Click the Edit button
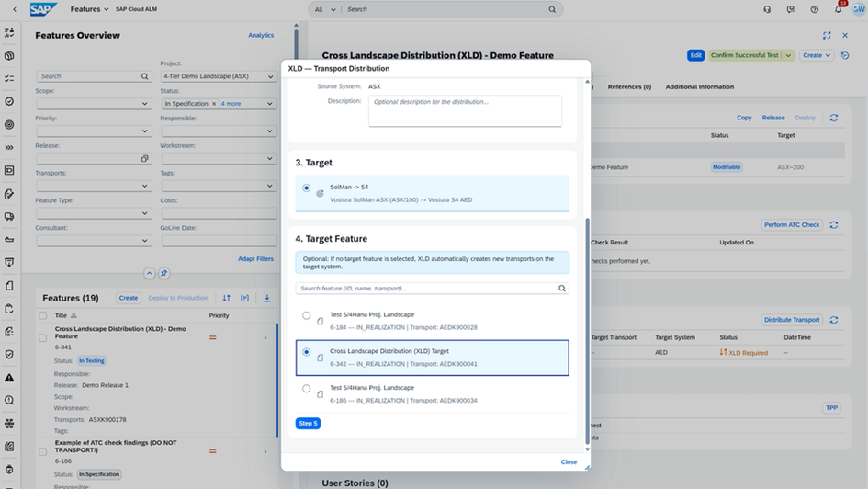868x489 pixels. coord(696,55)
